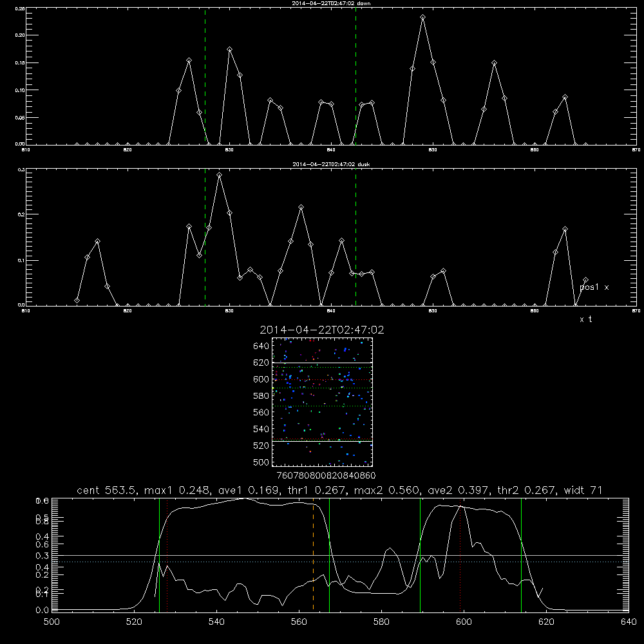The width and height of the screenshot is (644, 644).
Task: Click the '830' x-axis label of dusk plot
Action: click(x=229, y=311)
